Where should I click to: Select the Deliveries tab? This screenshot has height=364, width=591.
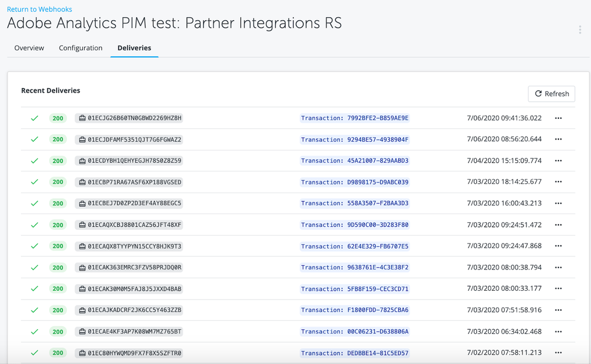(x=134, y=48)
